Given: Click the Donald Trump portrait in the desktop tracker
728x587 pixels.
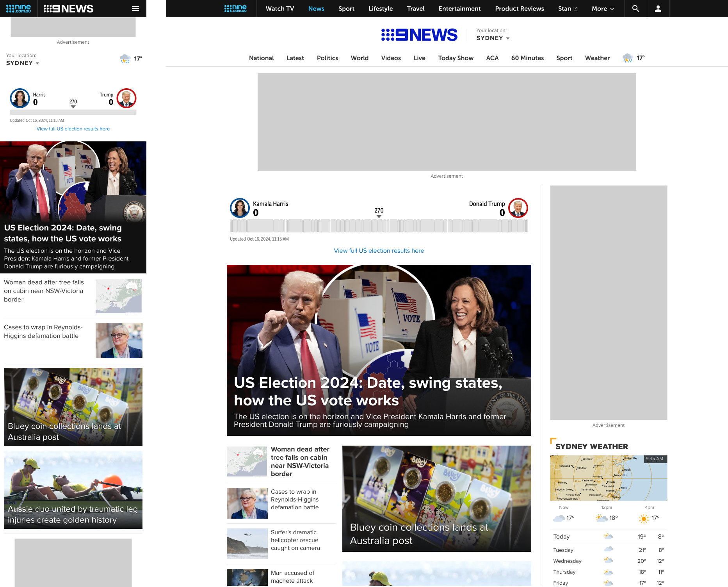Looking at the screenshot, I should (x=518, y=208).
